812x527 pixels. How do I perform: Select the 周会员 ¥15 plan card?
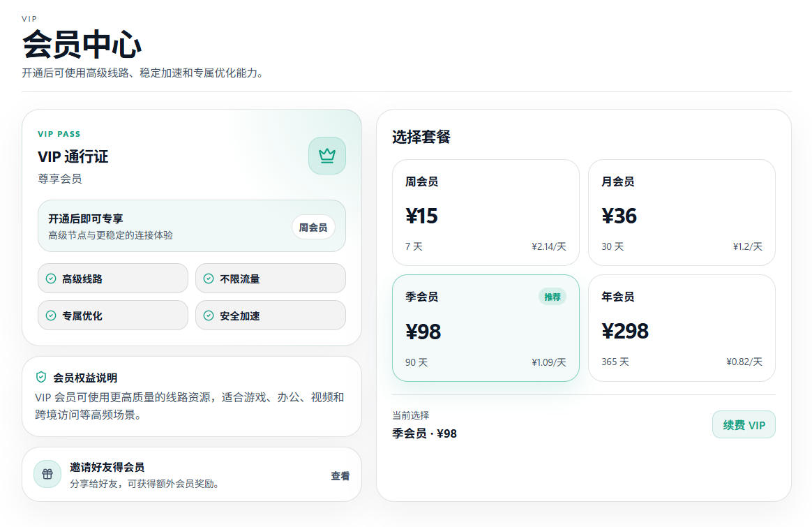click(x=486, y=212)
